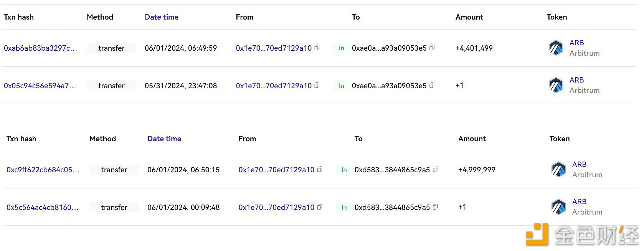Copy To address 0xae0a in 23:47:08 row
This screenshot has width=644, height=251.
[432, 85]
